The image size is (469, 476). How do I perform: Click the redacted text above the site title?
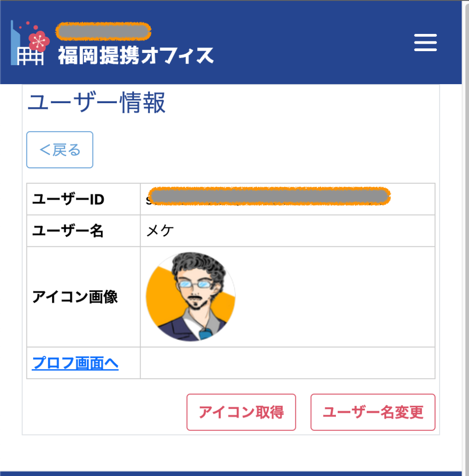point(103,31)
